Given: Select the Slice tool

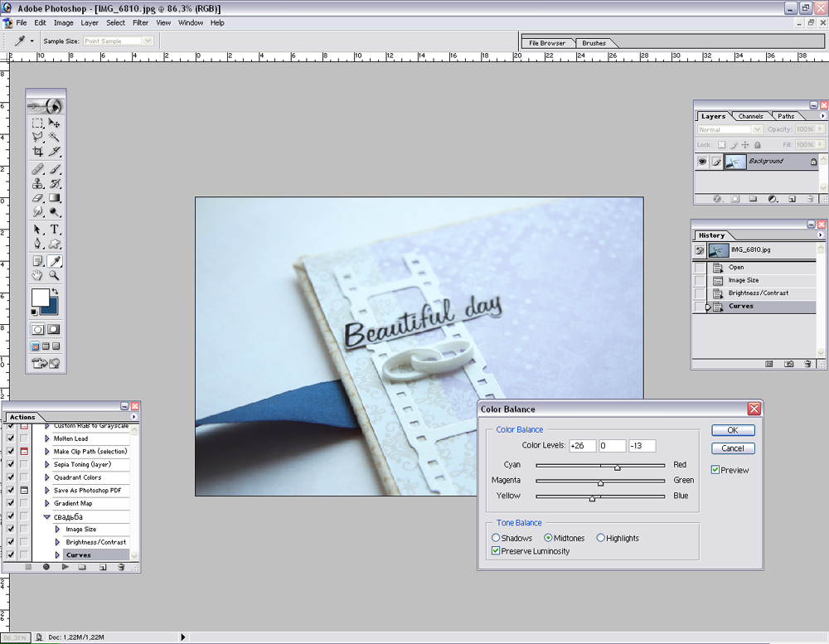Looking at the screenshot, I should click(54, 151).
